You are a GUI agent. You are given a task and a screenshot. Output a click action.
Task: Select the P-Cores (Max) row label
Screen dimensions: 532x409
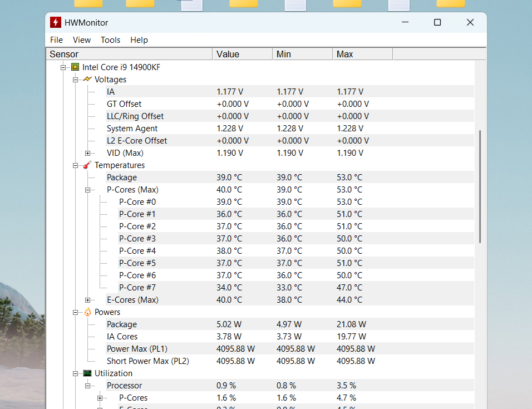132,190
